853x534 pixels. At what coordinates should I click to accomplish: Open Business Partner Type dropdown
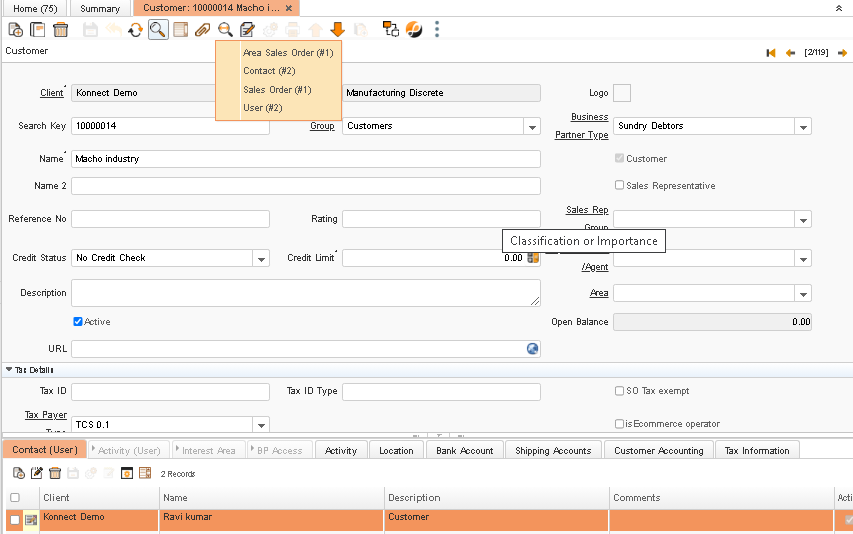tap(803, 126)
